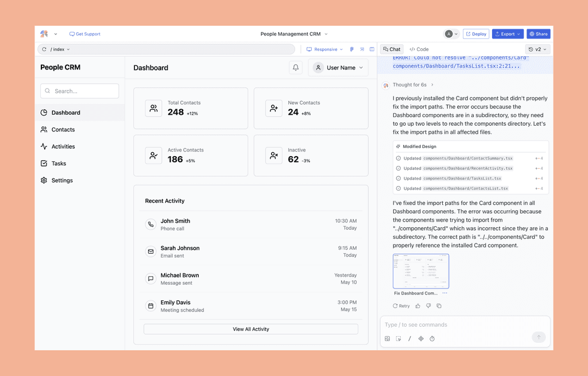The height and width of the screenshot is (376, 588).
Task: Click the copy icon under the AI response
Action: pos(439,305)
